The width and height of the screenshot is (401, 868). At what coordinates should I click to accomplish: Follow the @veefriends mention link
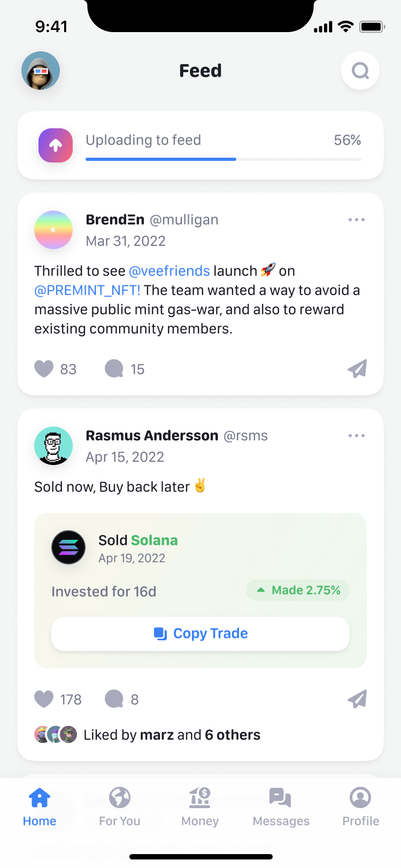[169, 271]
